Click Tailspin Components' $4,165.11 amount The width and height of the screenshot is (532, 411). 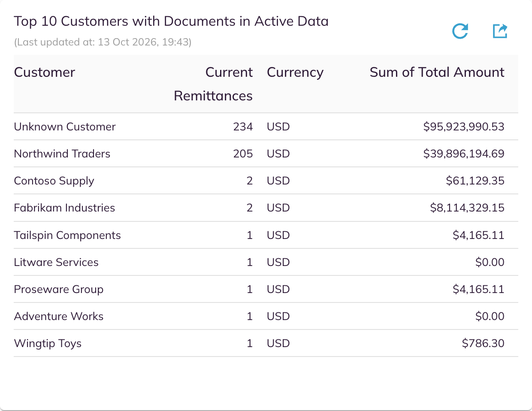[478, 235]
